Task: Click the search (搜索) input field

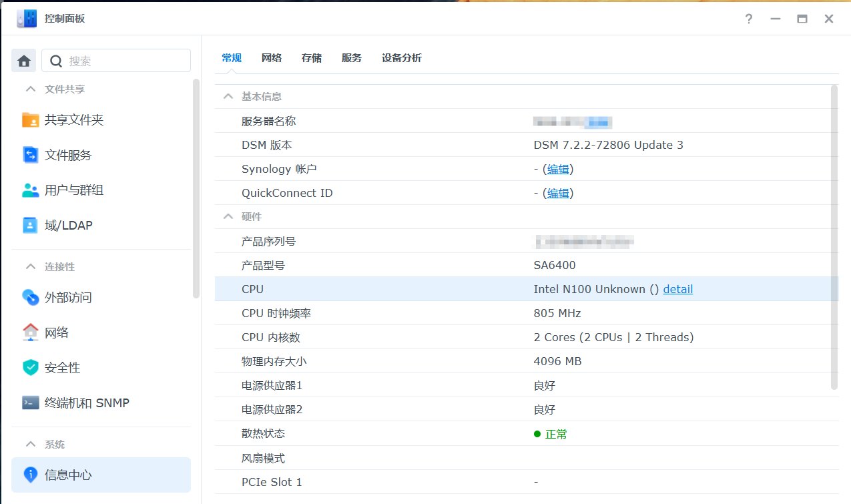Action: point(125,61)
